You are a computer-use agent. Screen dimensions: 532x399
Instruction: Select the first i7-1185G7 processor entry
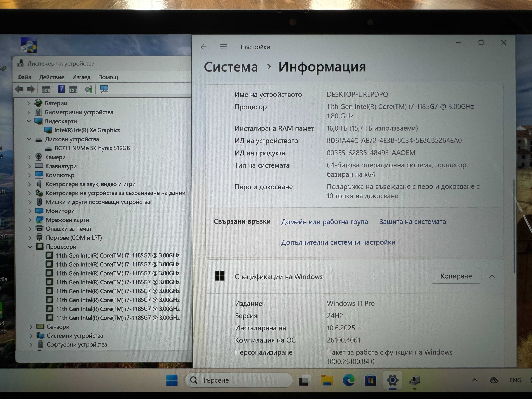point(118,255)
